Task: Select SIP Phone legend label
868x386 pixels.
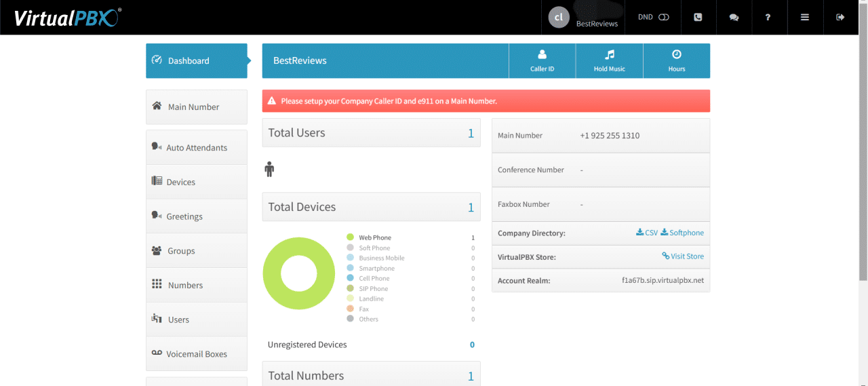Action: tap(374, 289)
